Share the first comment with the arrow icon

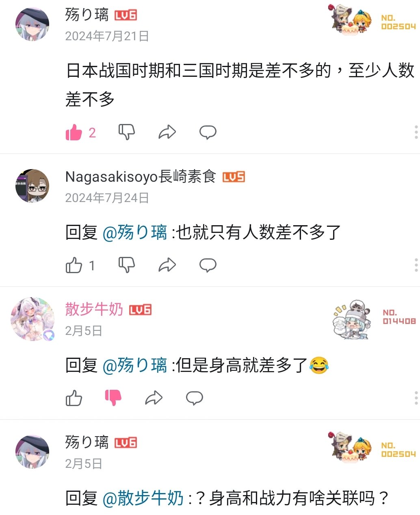pyautogui.click(x=167, y=132)
